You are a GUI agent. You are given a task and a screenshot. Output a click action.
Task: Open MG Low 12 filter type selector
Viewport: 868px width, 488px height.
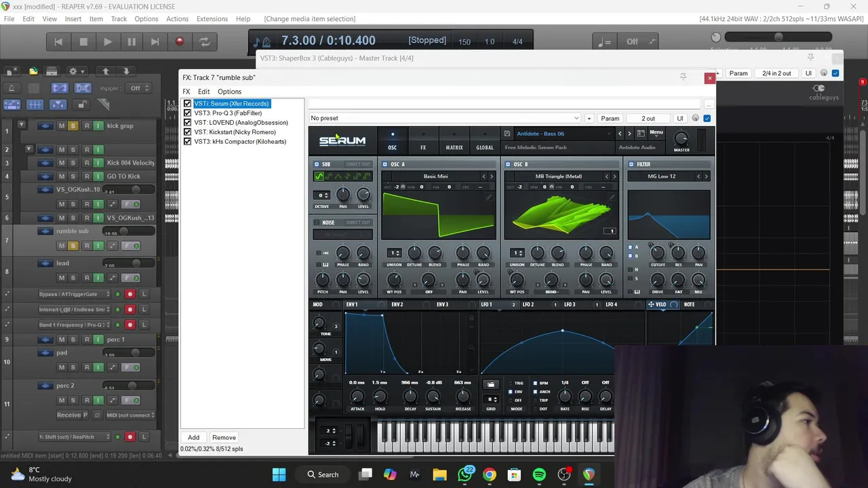pos(661,176)
